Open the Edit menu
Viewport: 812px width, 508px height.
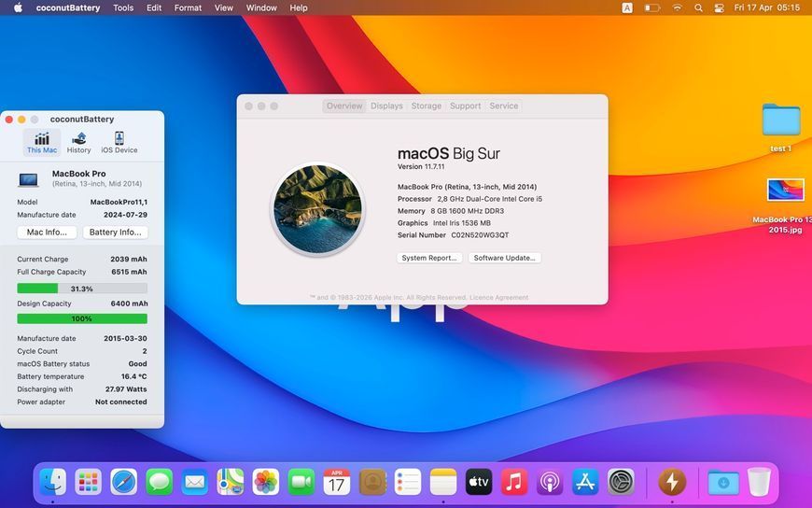[154, 7]
